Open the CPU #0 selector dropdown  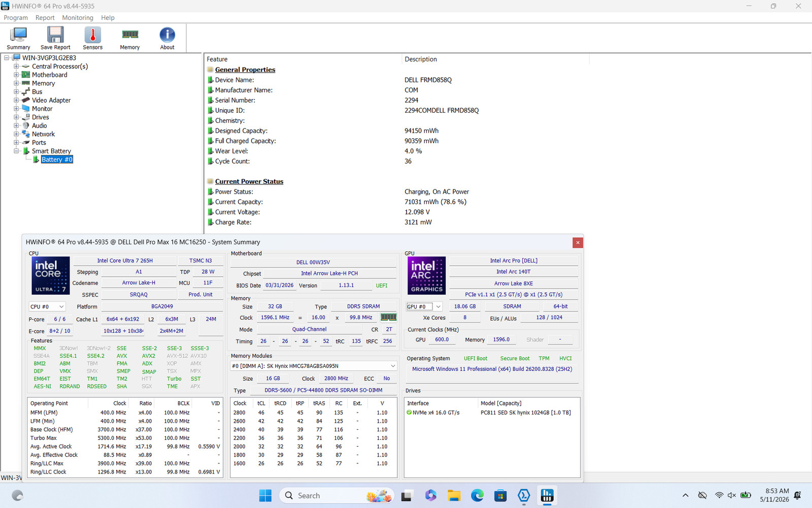click(47, 307)
